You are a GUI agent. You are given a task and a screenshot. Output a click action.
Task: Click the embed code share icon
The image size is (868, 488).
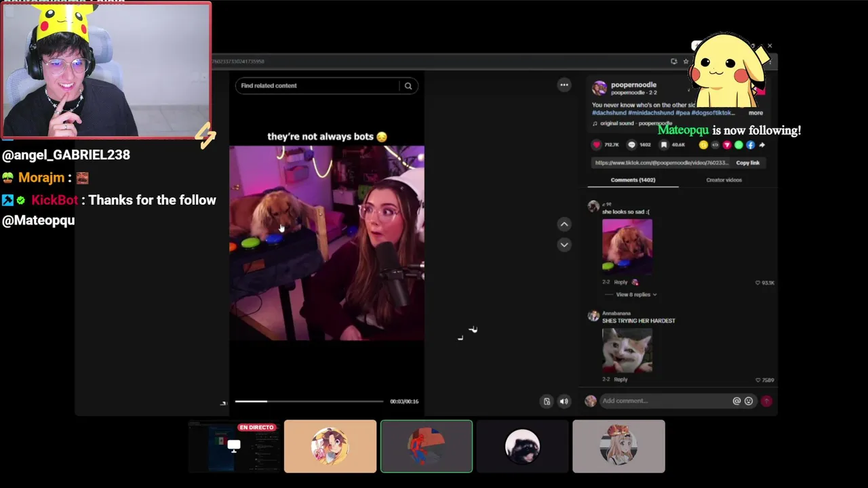[715, 144]
